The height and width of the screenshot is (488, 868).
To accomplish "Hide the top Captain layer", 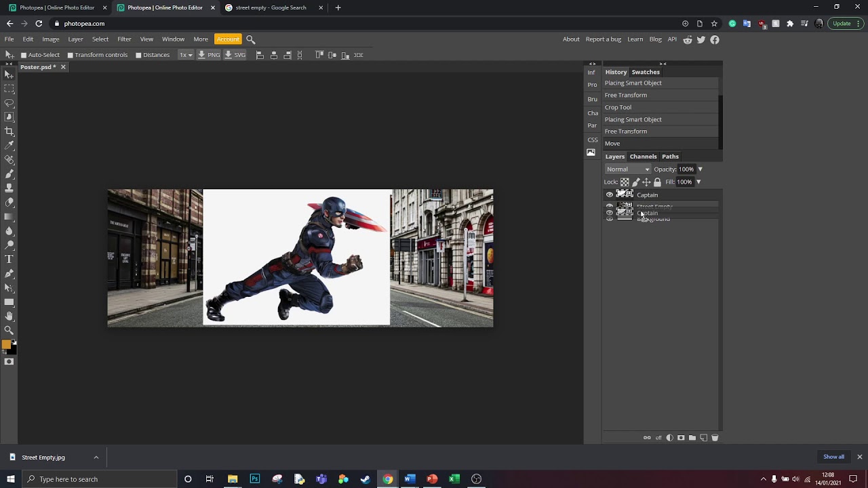I will (x=609, y=195).
